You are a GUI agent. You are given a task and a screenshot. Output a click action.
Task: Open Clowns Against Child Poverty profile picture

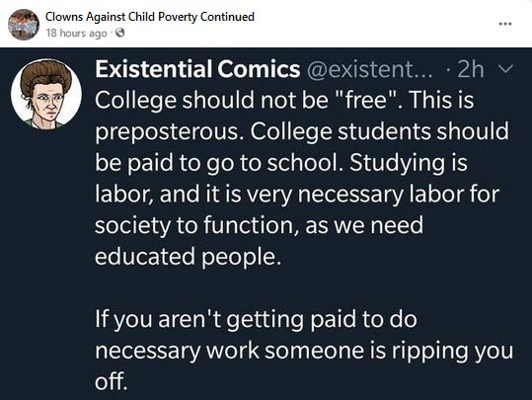(24, 25)
